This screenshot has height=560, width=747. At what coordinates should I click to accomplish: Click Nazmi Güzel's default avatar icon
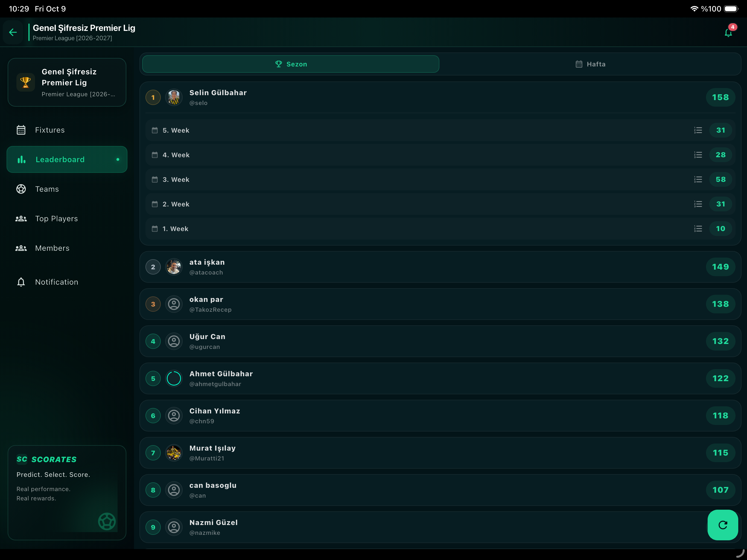(174, 527)
